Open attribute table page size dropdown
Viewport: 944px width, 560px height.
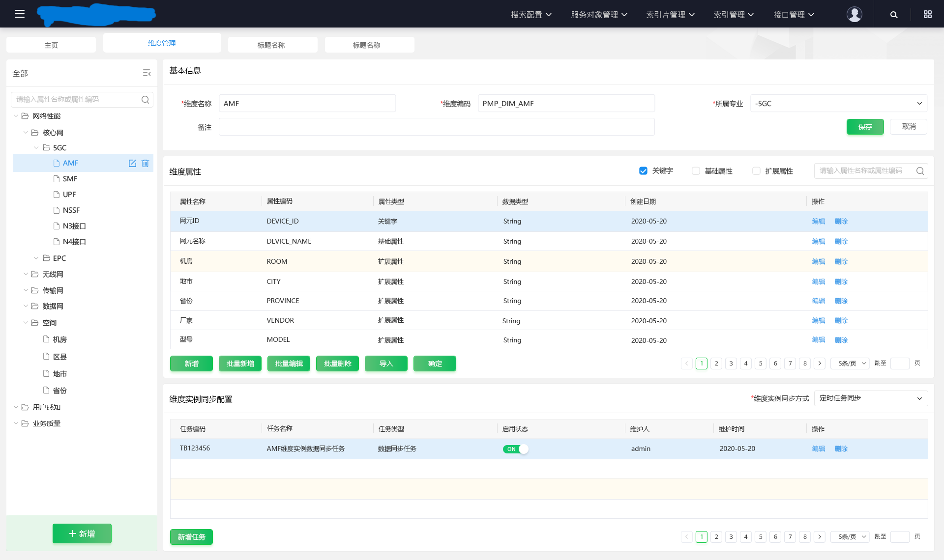tap(850, 364)
